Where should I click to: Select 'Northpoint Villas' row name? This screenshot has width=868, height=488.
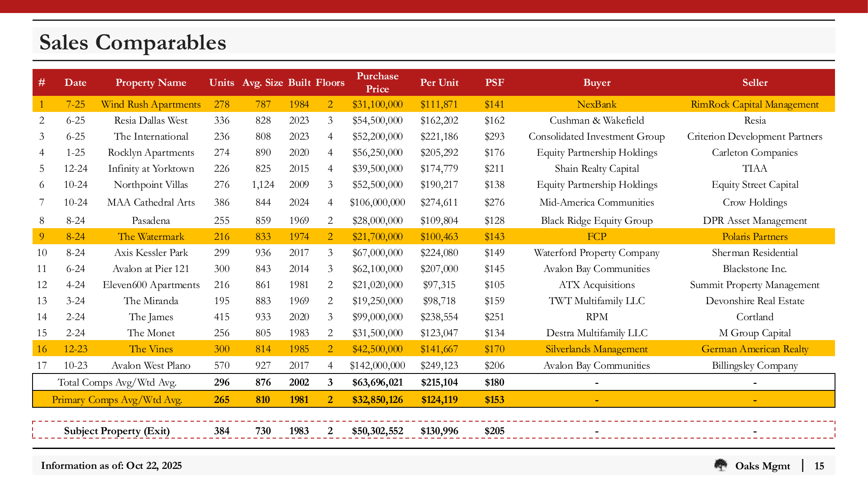tap(151, 184)
